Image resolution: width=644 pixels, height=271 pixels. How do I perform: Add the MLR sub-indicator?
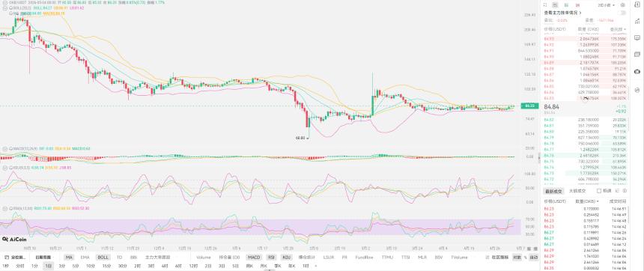[422, 258]
